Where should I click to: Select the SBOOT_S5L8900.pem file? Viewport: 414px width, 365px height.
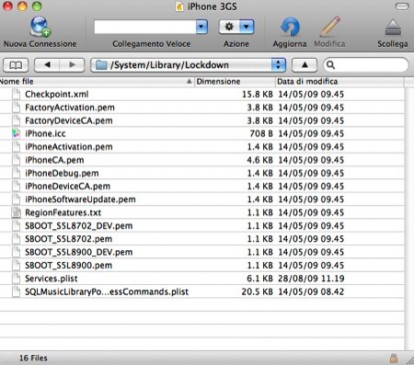coord(68,266)
